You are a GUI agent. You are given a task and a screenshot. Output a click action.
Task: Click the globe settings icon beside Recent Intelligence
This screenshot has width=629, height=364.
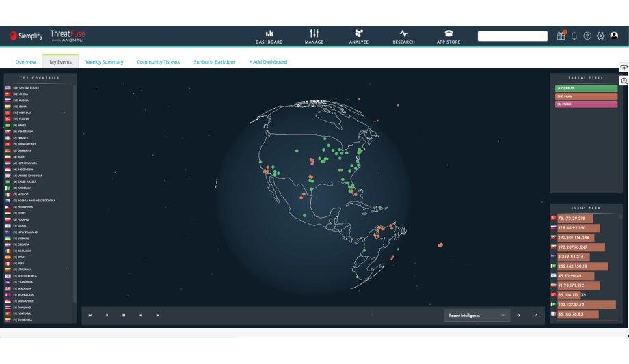(x=518, y=316)
